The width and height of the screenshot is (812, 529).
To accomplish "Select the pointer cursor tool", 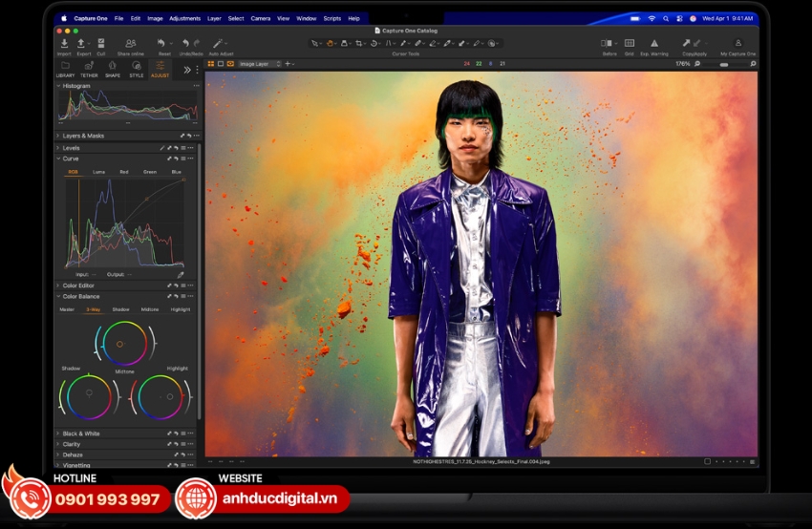I will (314, 44).
